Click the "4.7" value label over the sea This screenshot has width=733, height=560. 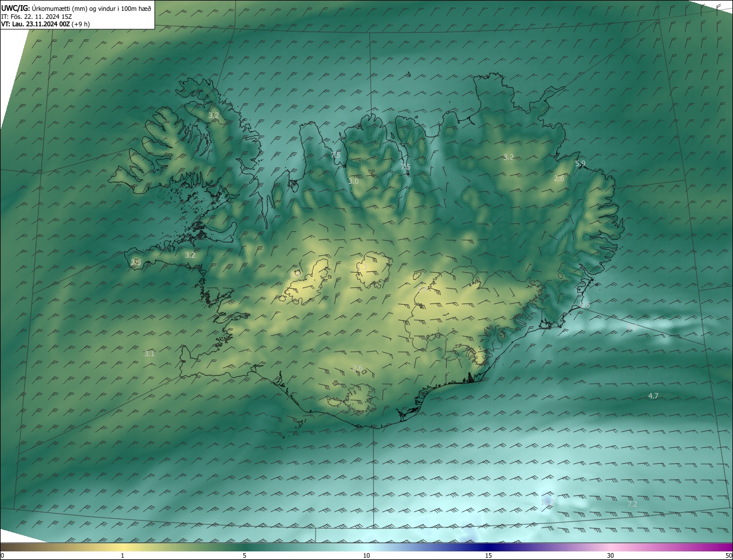click(653, 396)
